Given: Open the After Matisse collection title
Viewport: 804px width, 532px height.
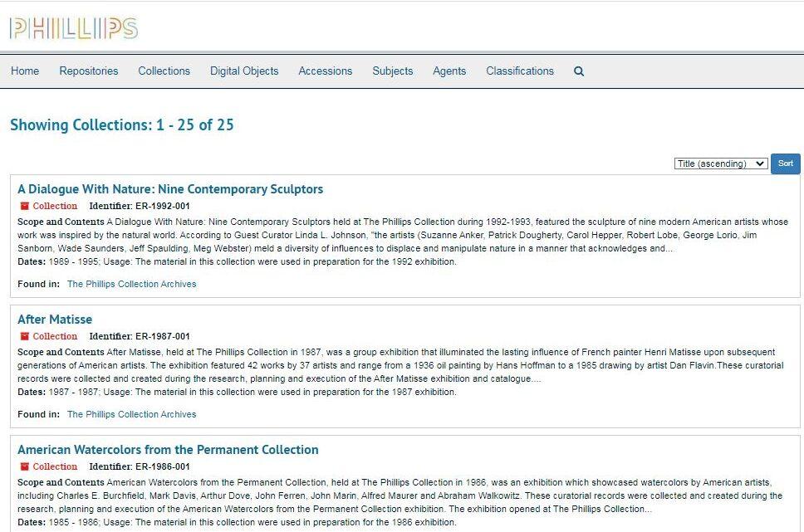Looking at the screenshot, I should 55,320.
